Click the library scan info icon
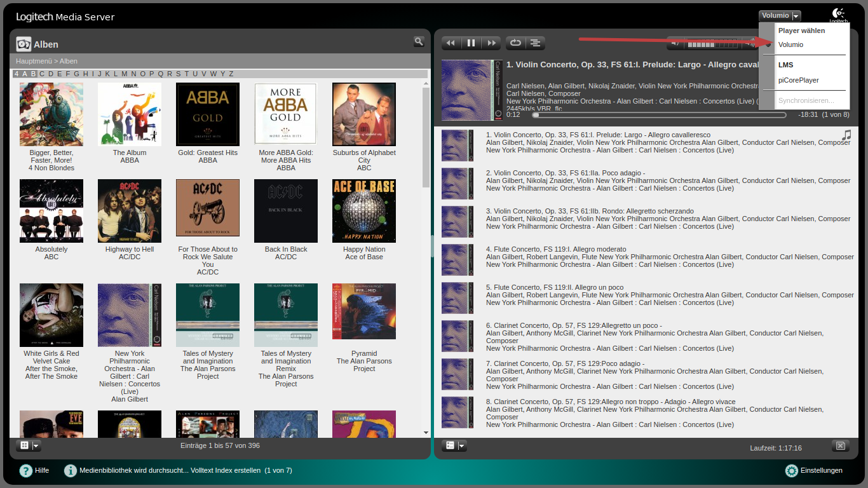 point(71,471)
